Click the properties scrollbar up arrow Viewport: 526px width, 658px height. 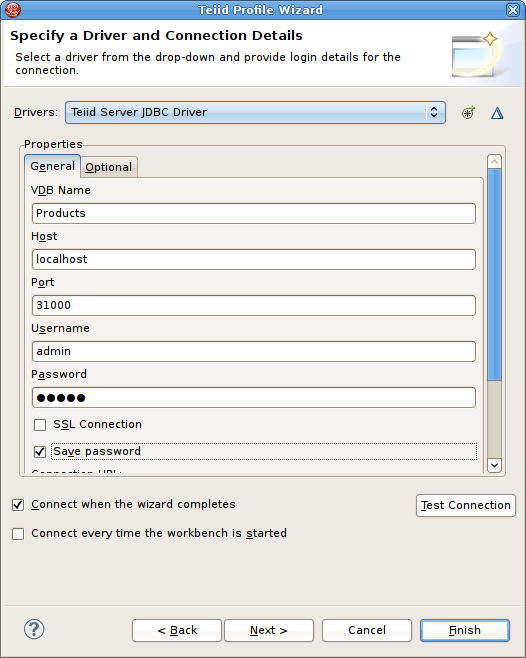[494, 162]
